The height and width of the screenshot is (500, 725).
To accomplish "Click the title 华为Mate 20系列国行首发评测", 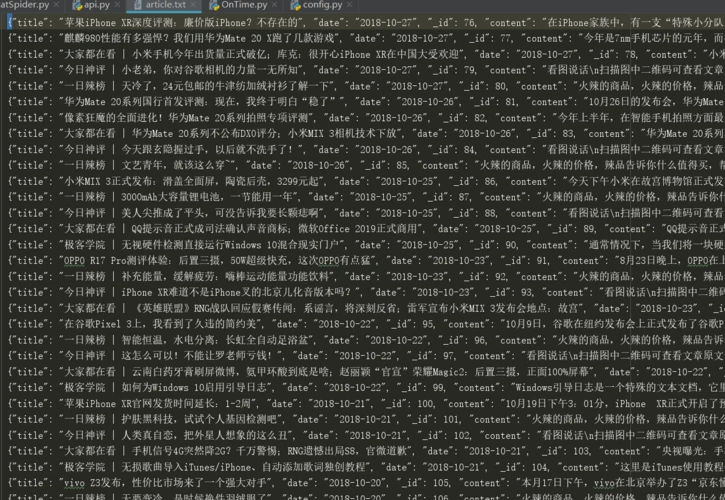I will 203,102.
